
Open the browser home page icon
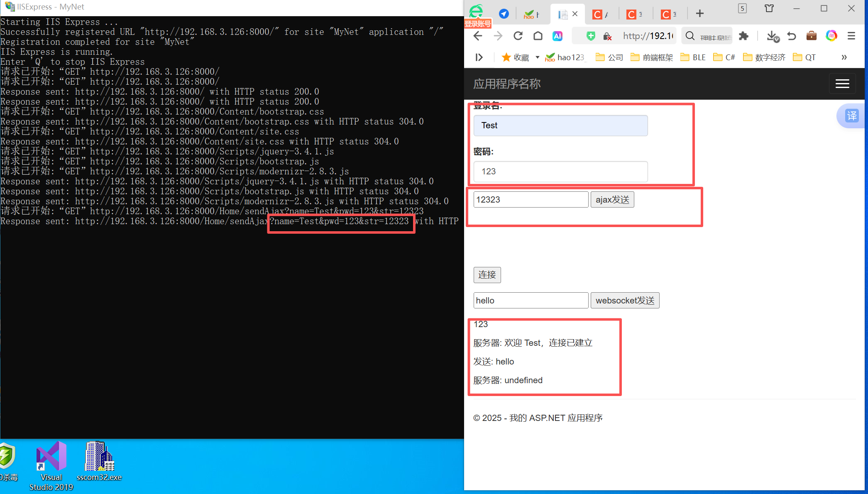[x=538, y=36]
